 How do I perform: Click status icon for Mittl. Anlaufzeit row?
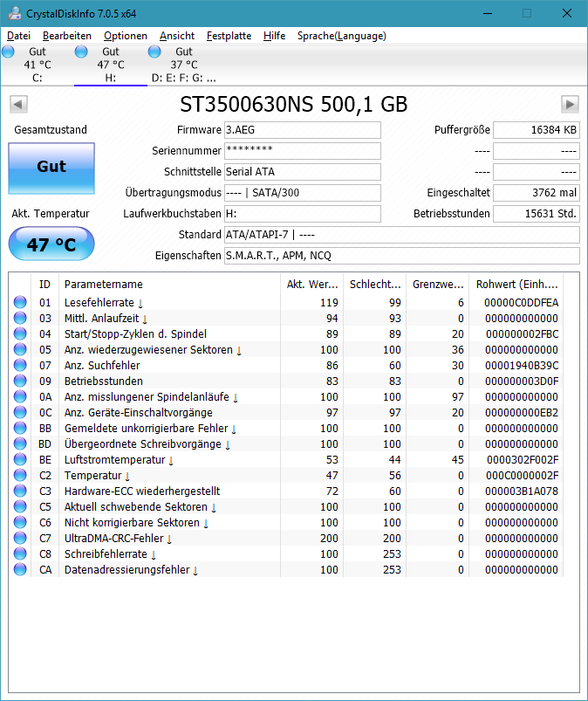pos(20,318)
